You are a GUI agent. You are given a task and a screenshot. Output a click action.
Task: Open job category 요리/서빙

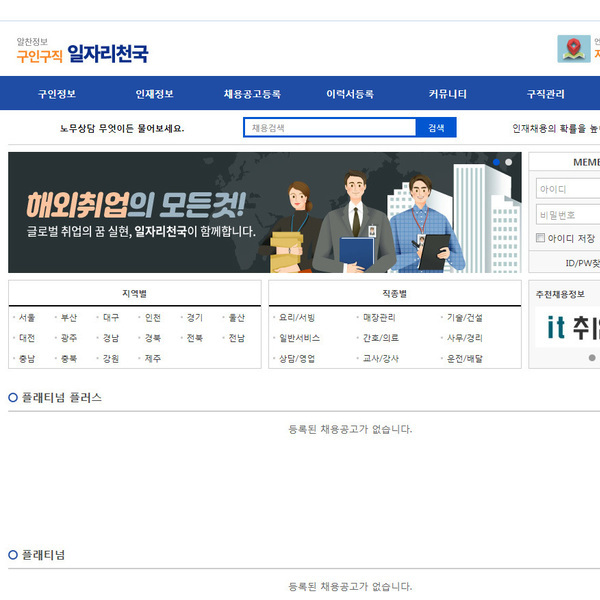[x=297, y=318]
